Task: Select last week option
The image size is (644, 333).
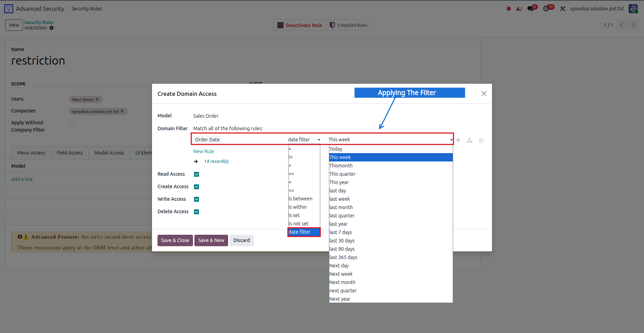Action: tap(391, 199)
